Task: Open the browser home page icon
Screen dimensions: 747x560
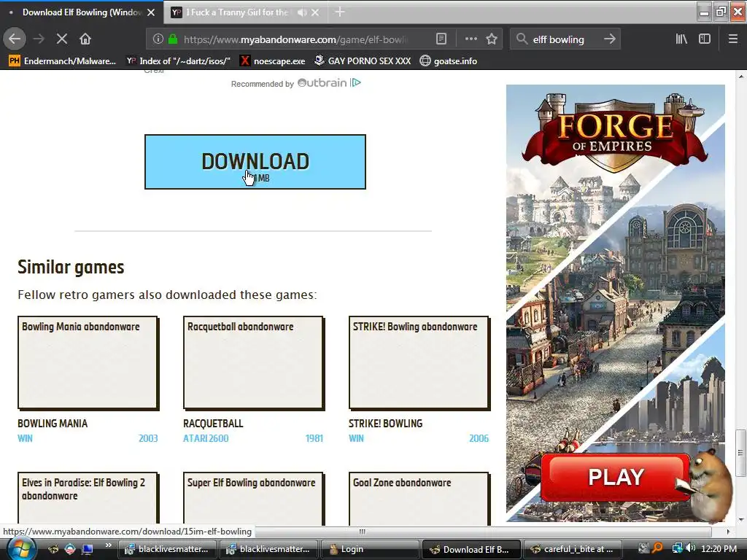Action: tap(85, 39)
